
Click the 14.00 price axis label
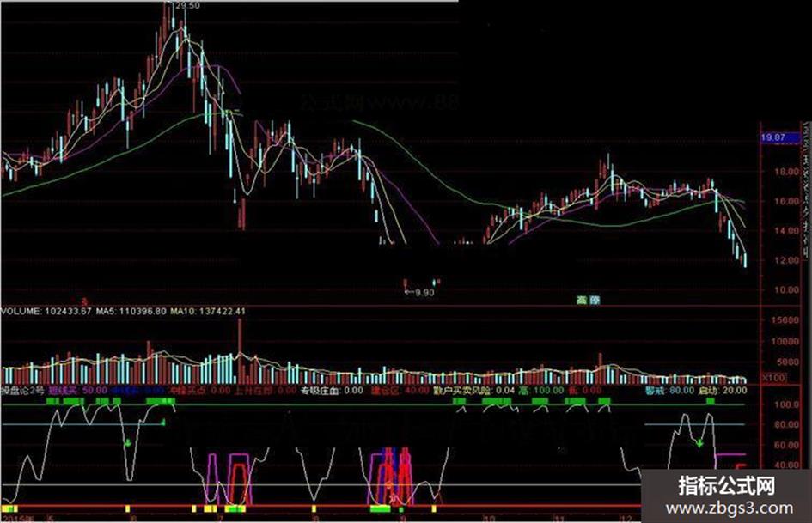point(786,231)
